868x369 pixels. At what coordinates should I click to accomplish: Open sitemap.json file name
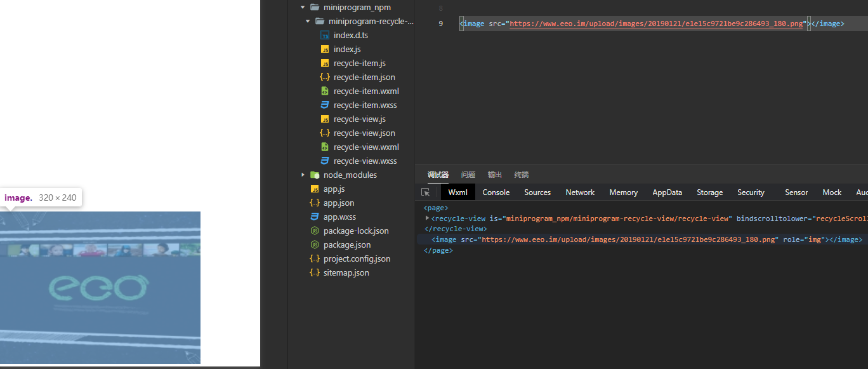346,273
